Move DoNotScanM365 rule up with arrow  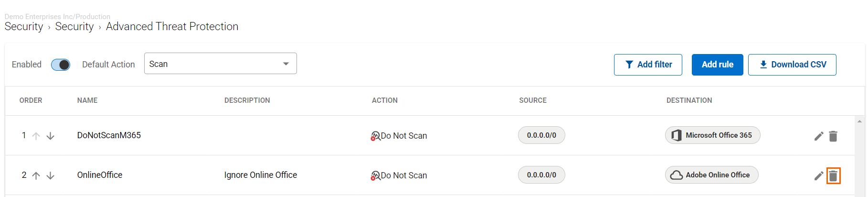[x=36, y=136]
